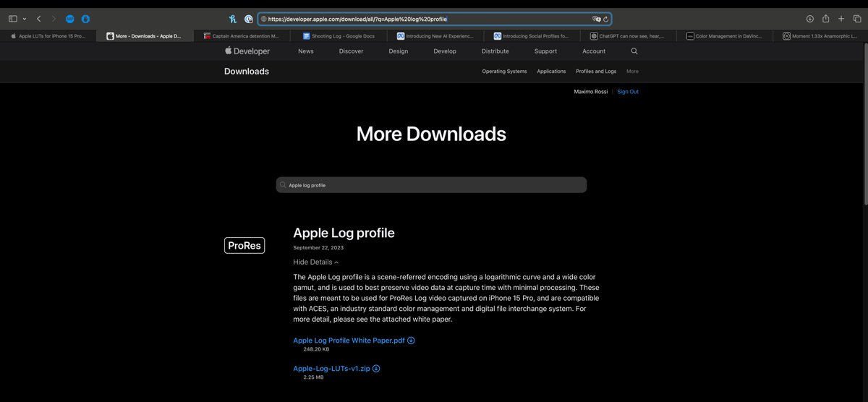The image size is (868, 402).
Task: Open Applications downloads
Action: coord(551,72)
